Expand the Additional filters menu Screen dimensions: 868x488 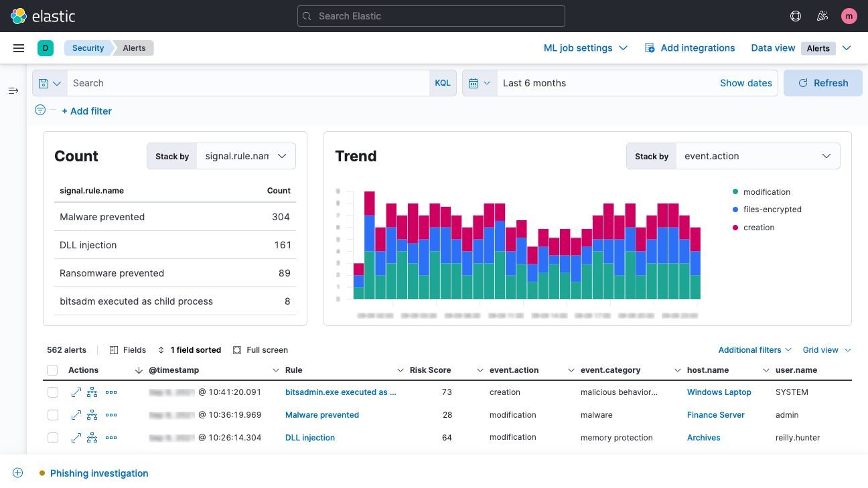[x=755, y=350]
